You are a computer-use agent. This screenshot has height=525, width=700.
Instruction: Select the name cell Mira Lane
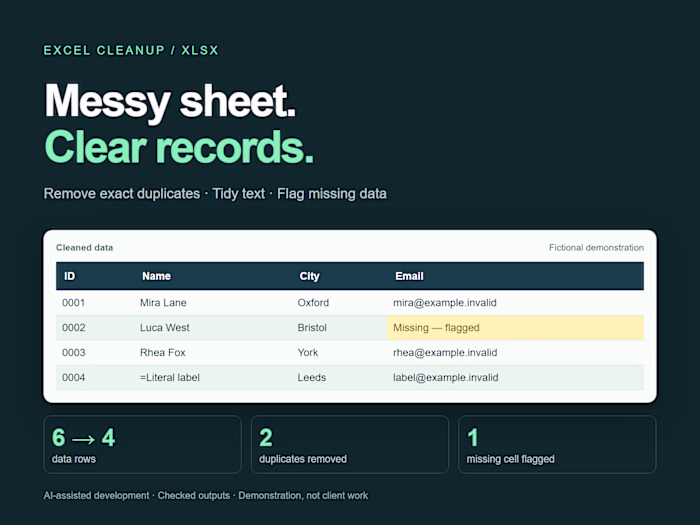[x=163, y=303]
